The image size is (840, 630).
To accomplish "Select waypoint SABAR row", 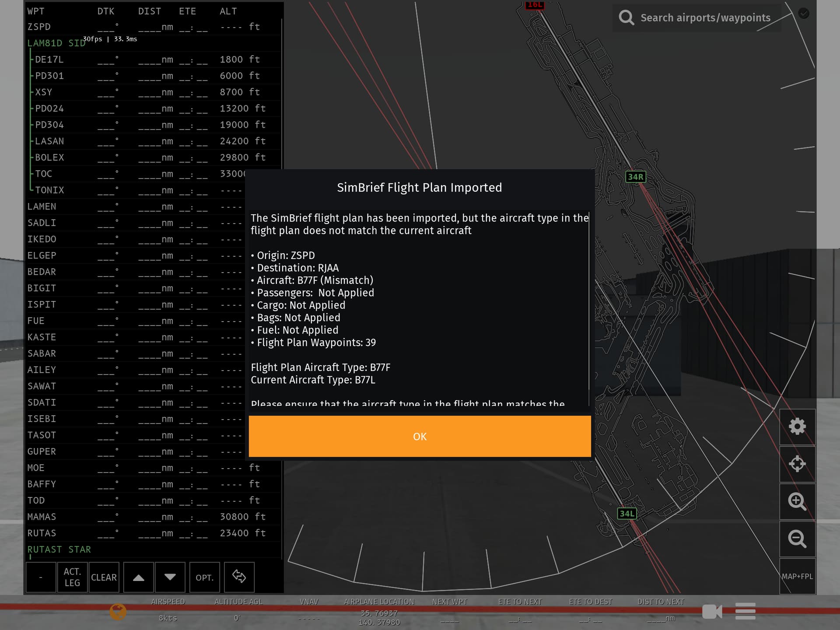I will (x=136, y=353).
